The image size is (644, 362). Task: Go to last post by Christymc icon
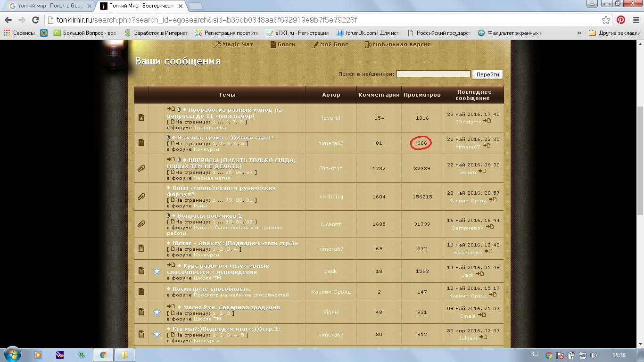487,121
